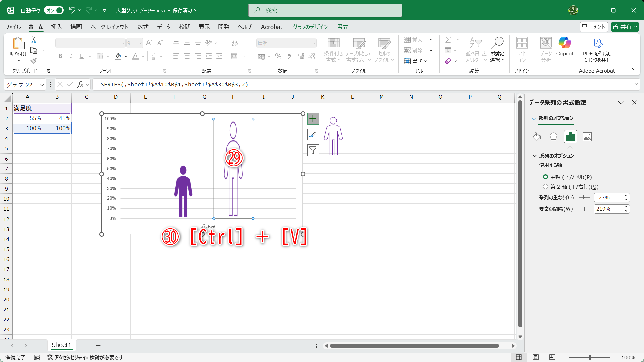
Task: Click the chart elements plus icon
Action: point(313,118)
